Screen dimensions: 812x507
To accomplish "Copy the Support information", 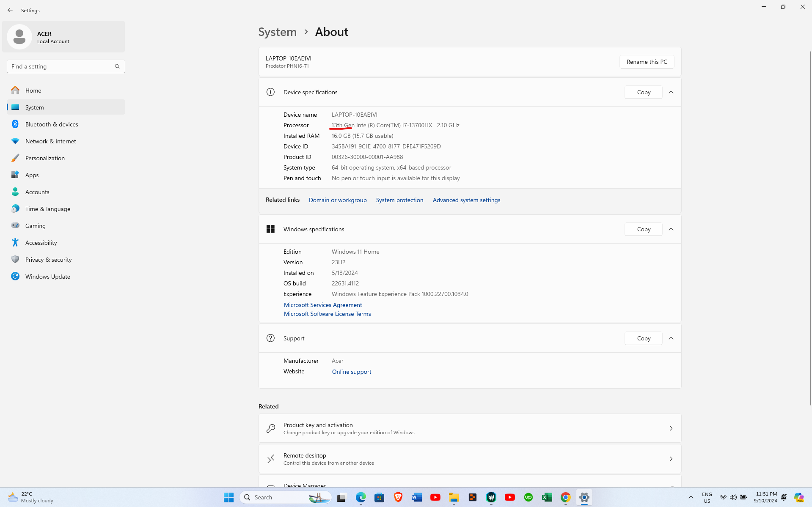I will 644,338.
